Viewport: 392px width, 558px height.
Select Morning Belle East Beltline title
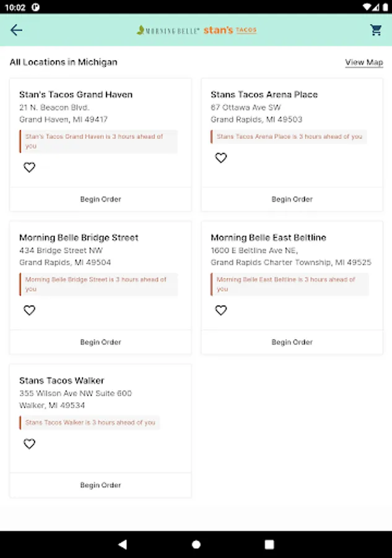[x=268, y=237]
